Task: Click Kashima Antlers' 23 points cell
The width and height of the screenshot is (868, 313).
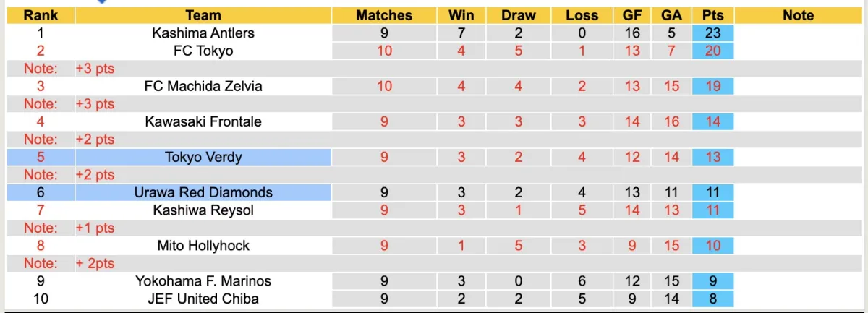Action: click(713, 33)
